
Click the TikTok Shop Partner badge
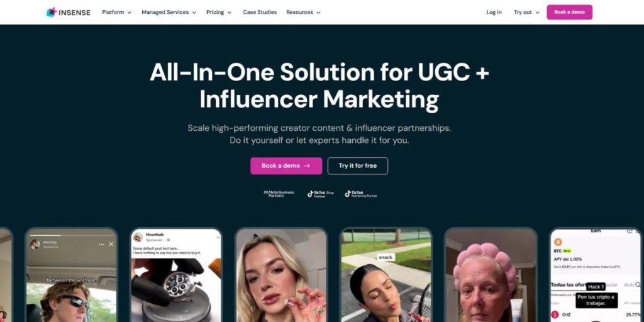click(x=321, y=194)
